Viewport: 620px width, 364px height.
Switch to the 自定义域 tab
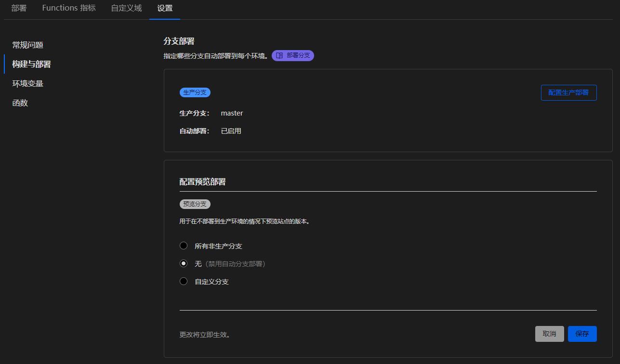tap(126, 8)
